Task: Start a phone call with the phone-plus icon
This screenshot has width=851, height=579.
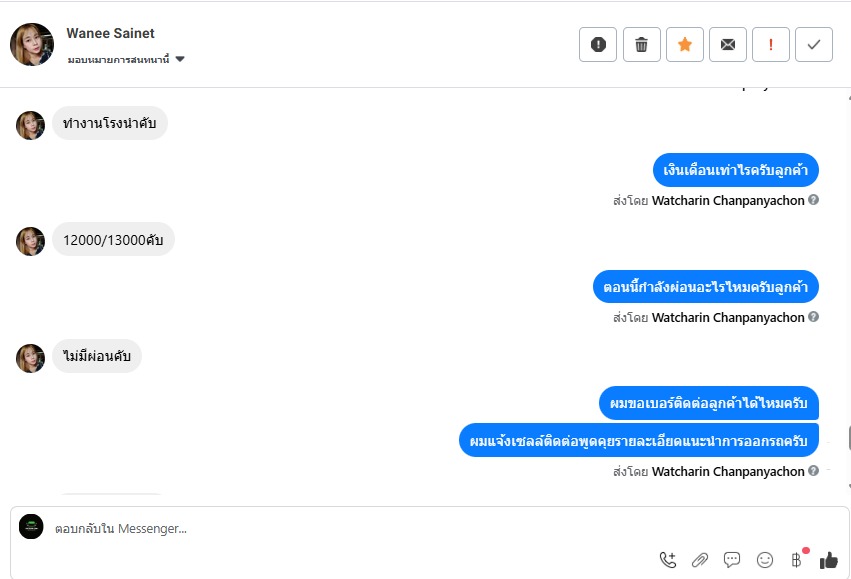Action: click(x=668, y=559)
